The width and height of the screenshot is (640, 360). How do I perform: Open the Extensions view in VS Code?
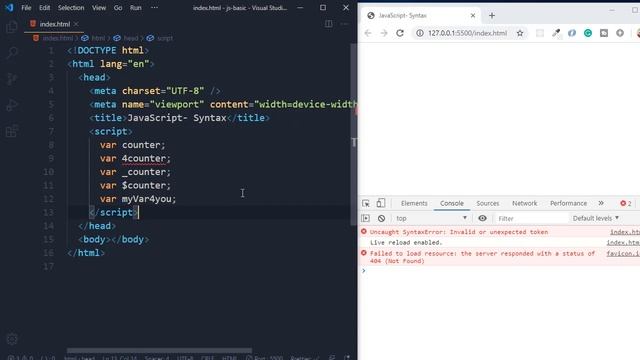pyautogui.click(x=12, y=131)
